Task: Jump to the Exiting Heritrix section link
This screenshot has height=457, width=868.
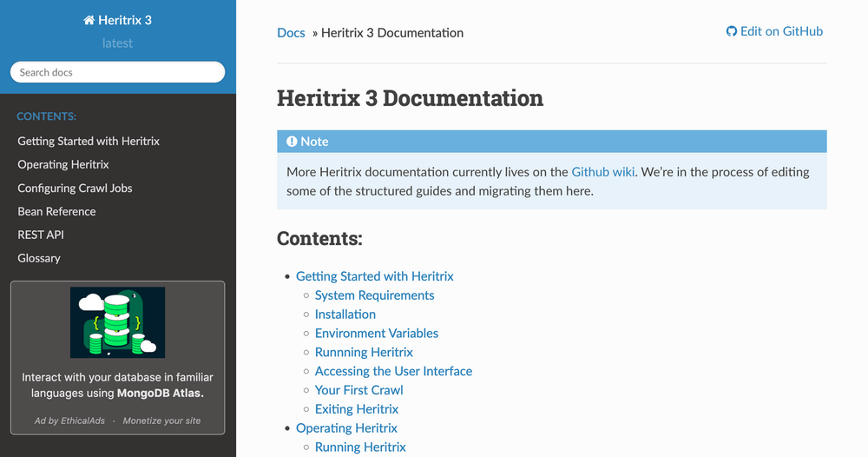Action: 356,409
